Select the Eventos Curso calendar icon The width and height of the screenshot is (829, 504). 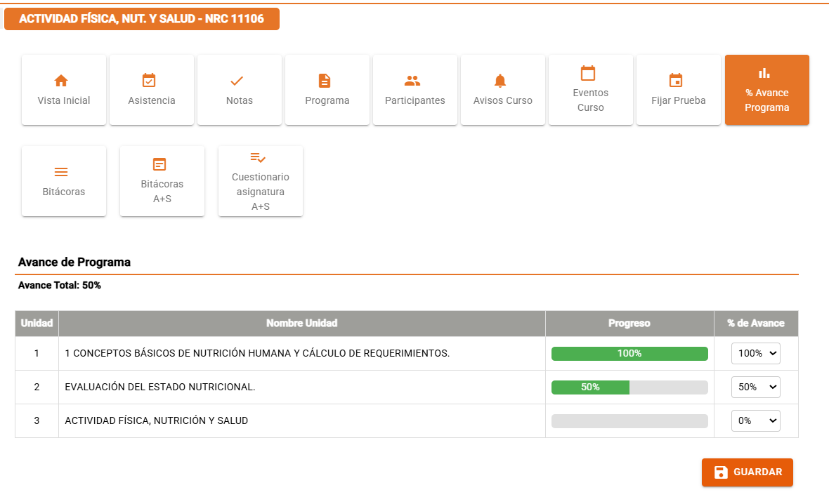coord(590,74)
